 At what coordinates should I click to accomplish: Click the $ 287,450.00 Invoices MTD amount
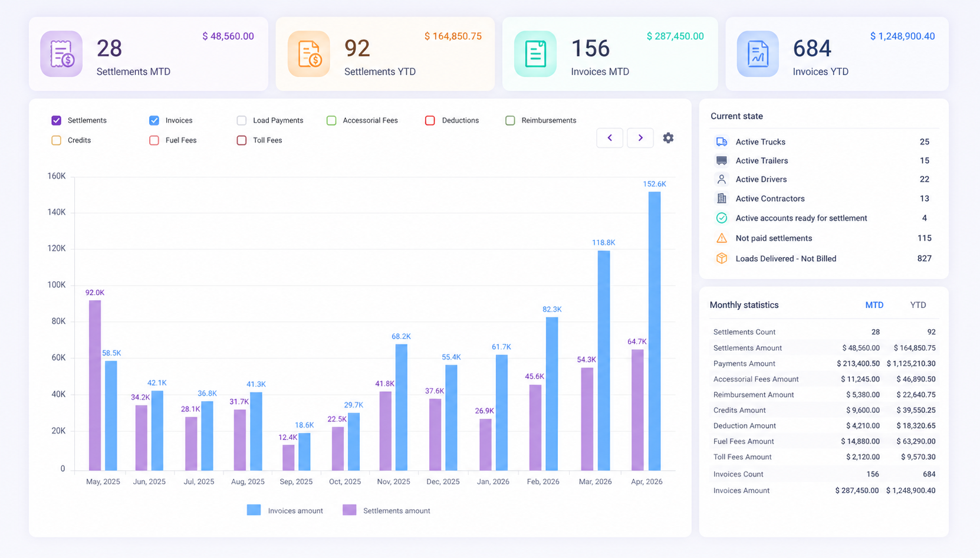(675, 36)
